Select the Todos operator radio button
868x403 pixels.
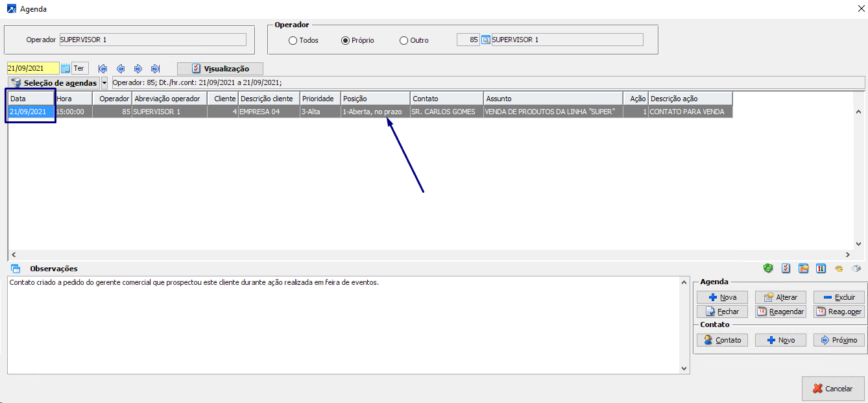point(293,40)
